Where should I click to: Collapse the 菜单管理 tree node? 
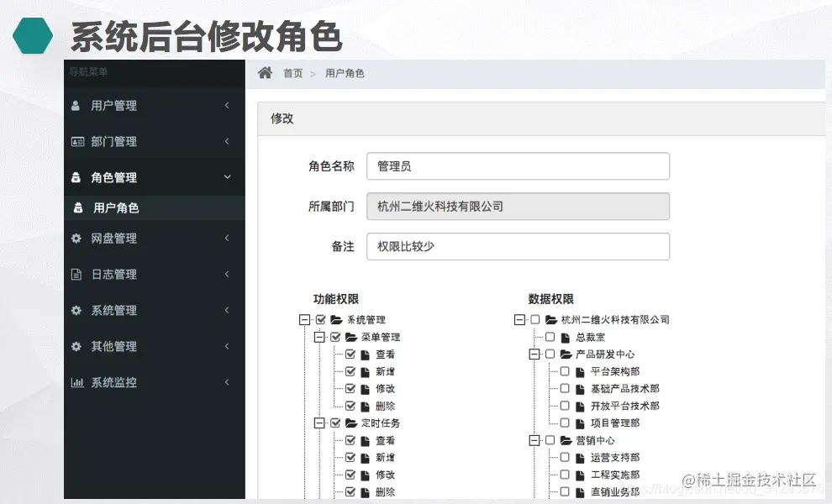(319, 337)
